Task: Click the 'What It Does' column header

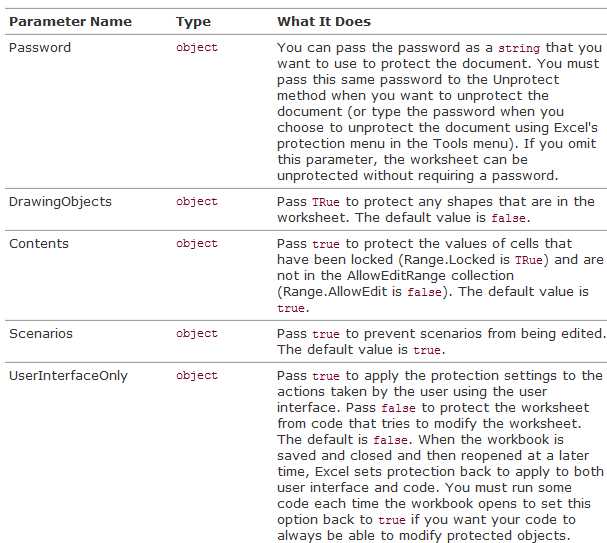Action: 324,22
